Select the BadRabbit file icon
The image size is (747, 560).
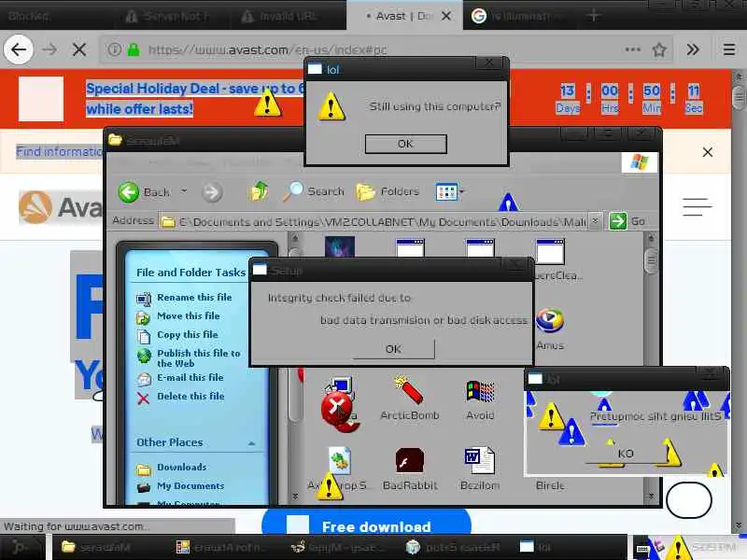(410, 469)
